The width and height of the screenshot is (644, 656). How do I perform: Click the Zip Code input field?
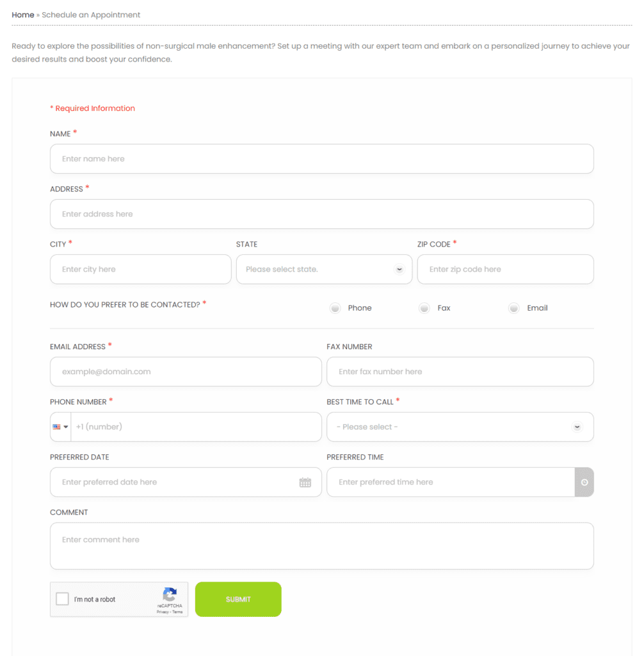[505, 270]
